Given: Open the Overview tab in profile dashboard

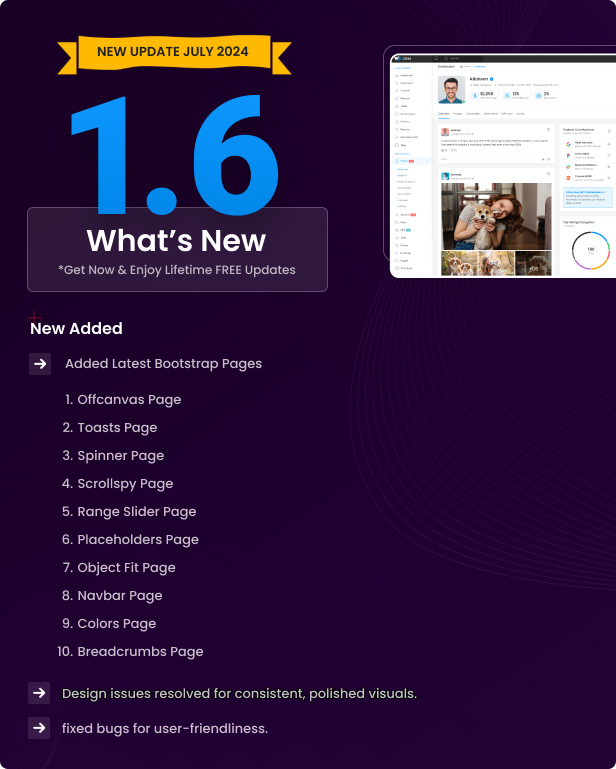Looking at the screenshot, I should [x=445, y=114].
